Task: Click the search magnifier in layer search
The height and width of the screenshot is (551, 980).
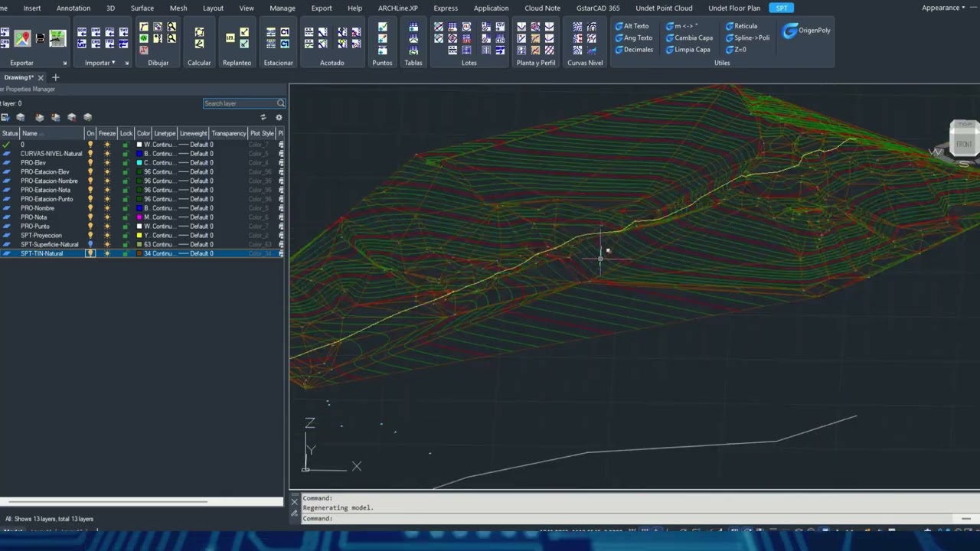Action: click(281, 103)
